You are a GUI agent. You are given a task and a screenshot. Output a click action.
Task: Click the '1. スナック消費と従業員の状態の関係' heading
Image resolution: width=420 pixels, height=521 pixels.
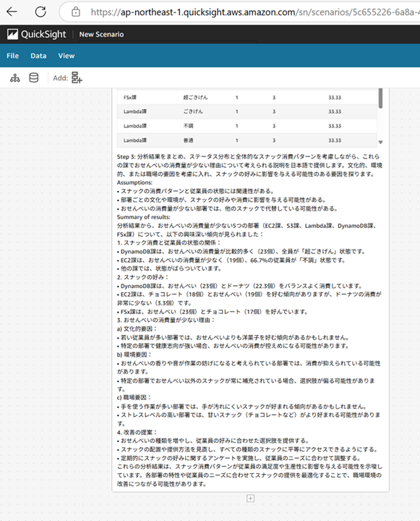(x=168, y=243)
